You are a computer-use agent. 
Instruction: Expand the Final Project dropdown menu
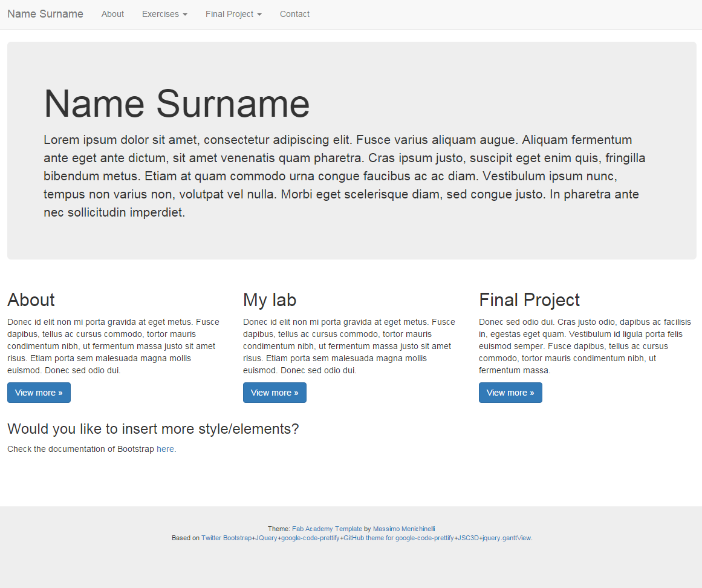(x=233, y=14)
